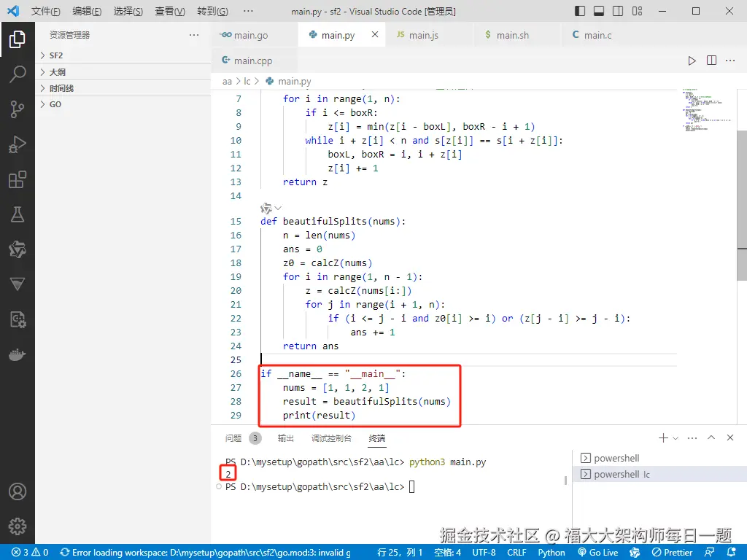Open the Manage gear icon

[x=18, y=526]
